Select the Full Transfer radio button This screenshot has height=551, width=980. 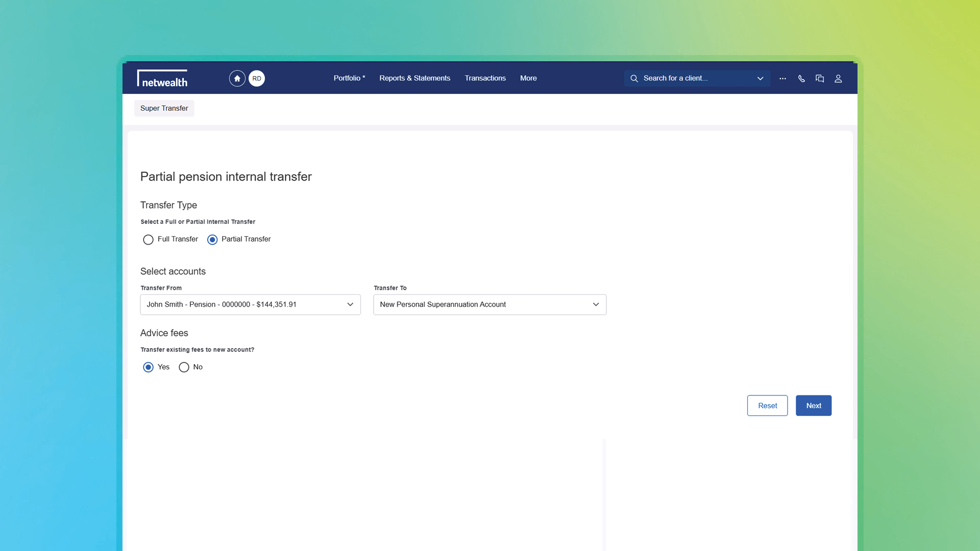[x=148, y=240]
